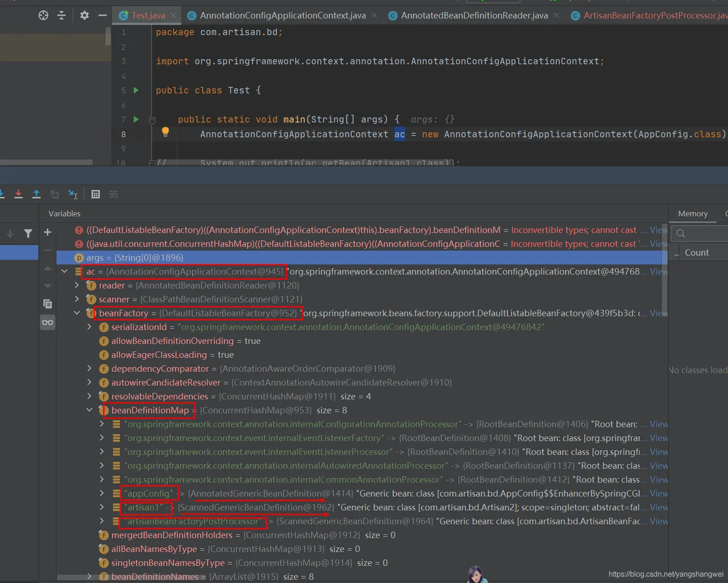Toggle the glasses watches-in-variables button
This screenshot has width=728, height=583.
[47, 322]
